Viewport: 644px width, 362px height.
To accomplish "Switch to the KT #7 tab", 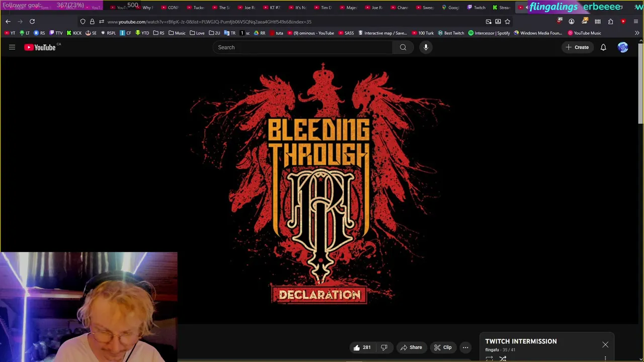I will tap(272, 8).
